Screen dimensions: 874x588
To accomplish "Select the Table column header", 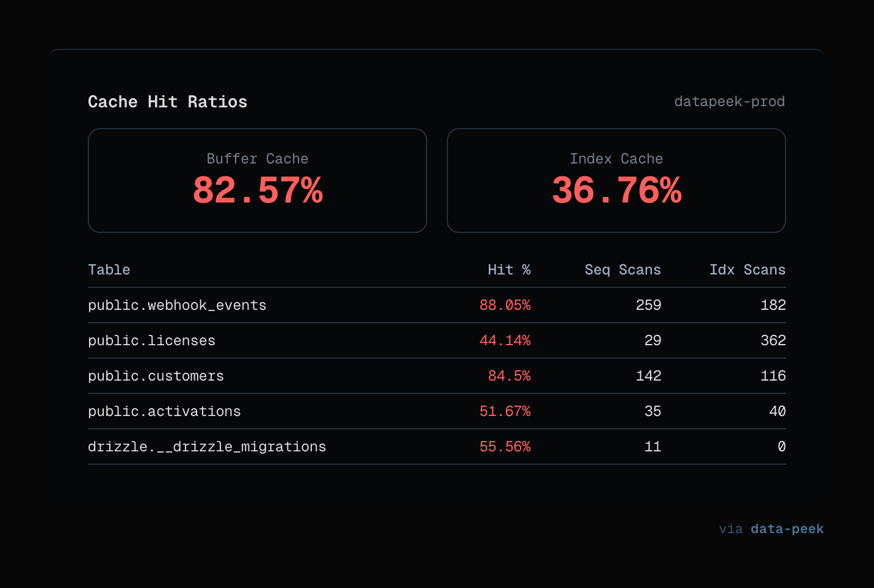I will (109, 270).
